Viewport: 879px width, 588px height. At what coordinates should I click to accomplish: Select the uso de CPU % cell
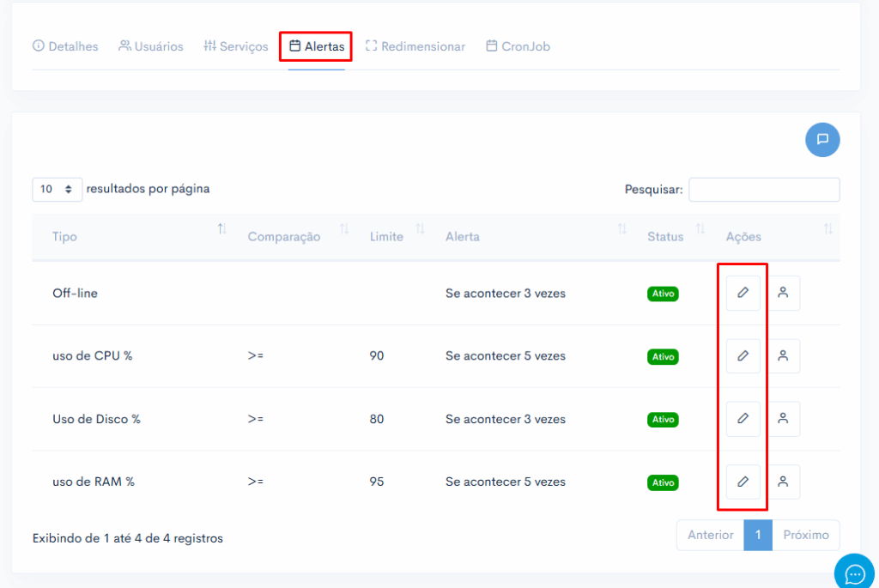click(x=93, y=356)
